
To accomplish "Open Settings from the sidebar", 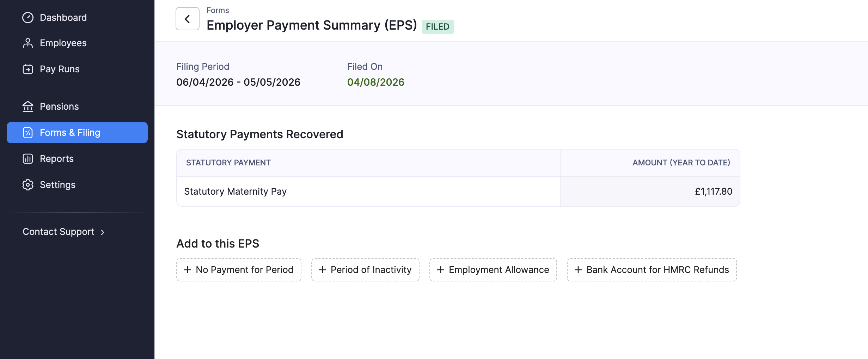I will tap(77, 185).
